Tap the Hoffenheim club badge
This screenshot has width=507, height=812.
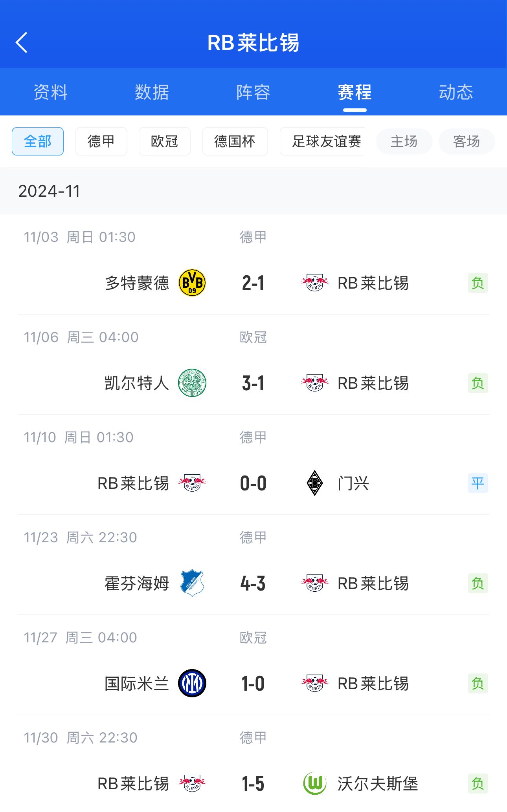click(x=192, y=583)
